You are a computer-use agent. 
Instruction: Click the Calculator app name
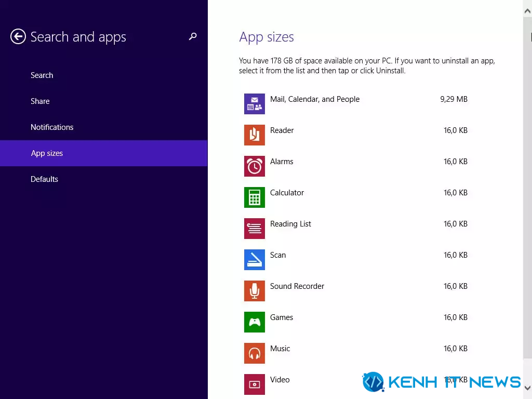coord(287,193)
